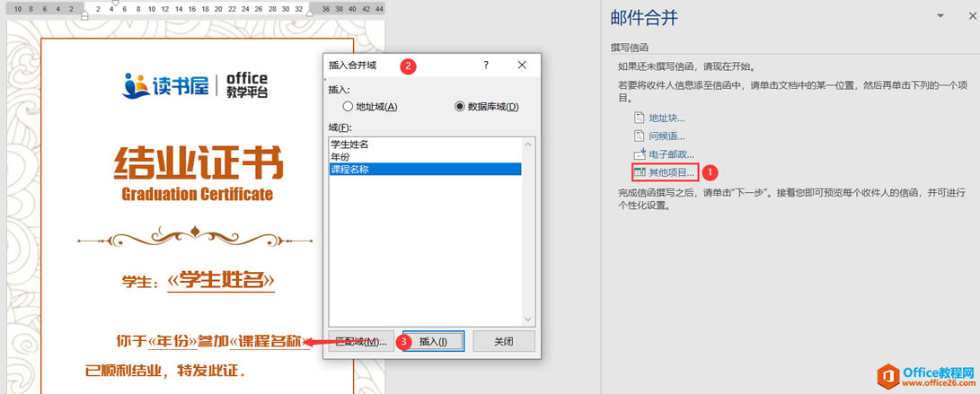Open the 匹配域(M)... button
980x394 pixels.
pos(361,342)
